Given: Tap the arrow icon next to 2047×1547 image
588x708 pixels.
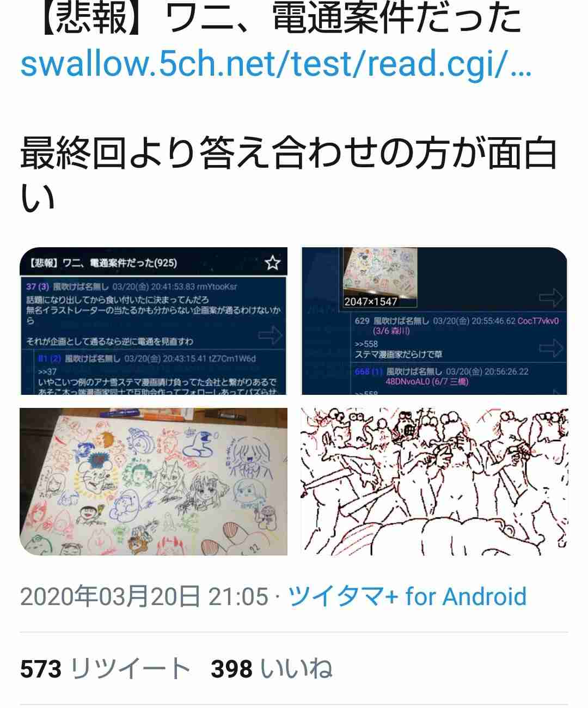Looking at the screenshot, I should coord(550,297).
